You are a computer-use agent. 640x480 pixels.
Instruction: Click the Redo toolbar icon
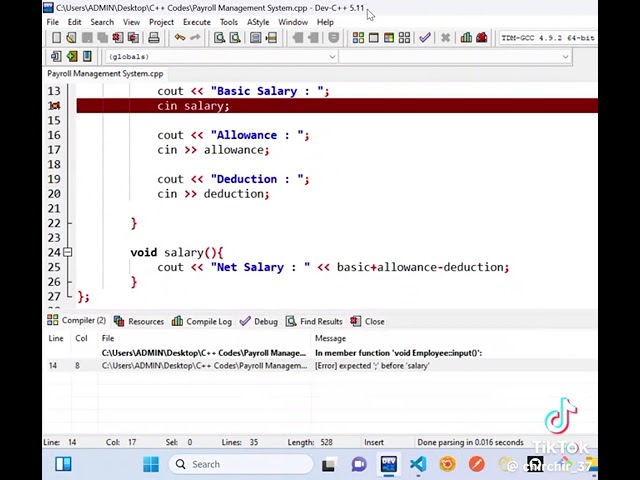[x=195, y=38]
